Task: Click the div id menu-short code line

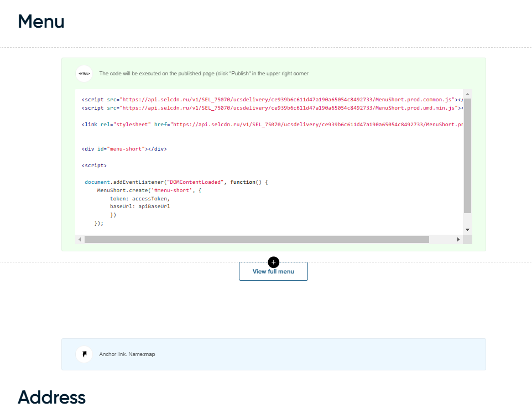Action: point(124,149)
